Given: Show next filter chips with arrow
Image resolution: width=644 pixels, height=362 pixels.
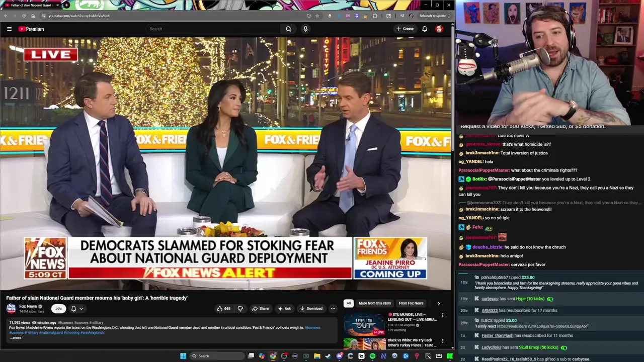Looking at the screenshot, I should tap(438, 304).
